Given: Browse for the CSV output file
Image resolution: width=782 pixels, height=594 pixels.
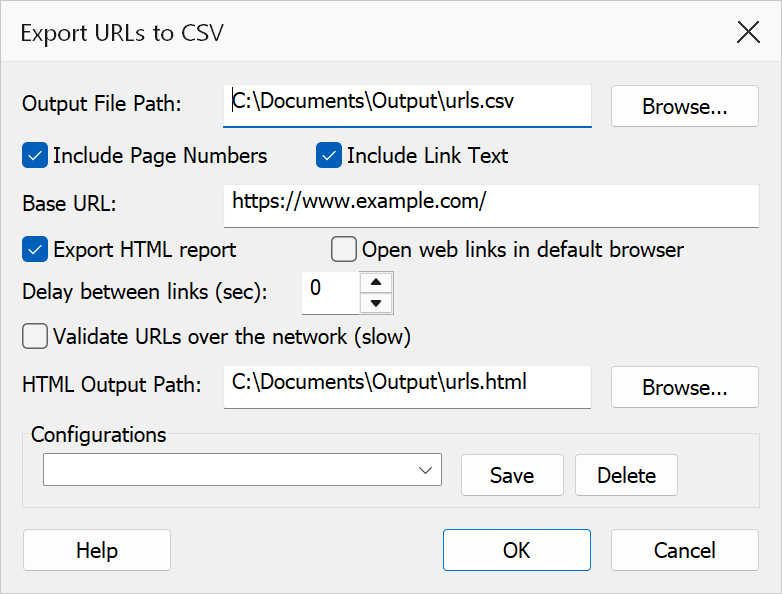Looking at the screenshot, I should [685, 106].
